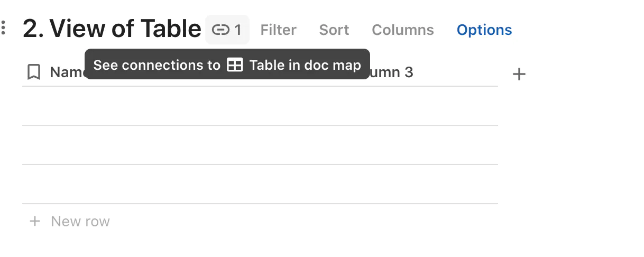
Task: Add a column with the plus icon
Action: tap(519, 75)
